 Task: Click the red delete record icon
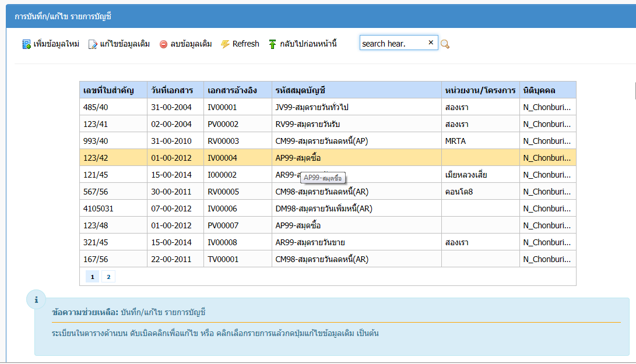click(x=163, y=44)
